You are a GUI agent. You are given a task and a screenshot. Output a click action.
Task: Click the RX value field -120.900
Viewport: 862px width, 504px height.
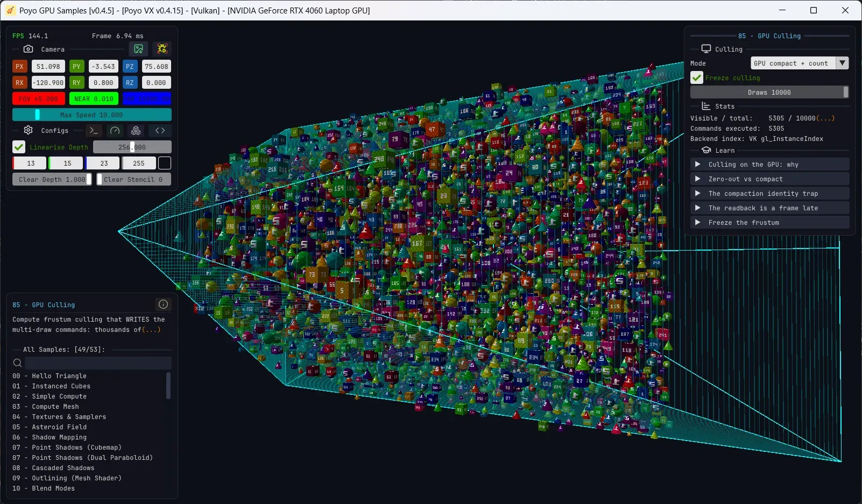pos(48,82)
